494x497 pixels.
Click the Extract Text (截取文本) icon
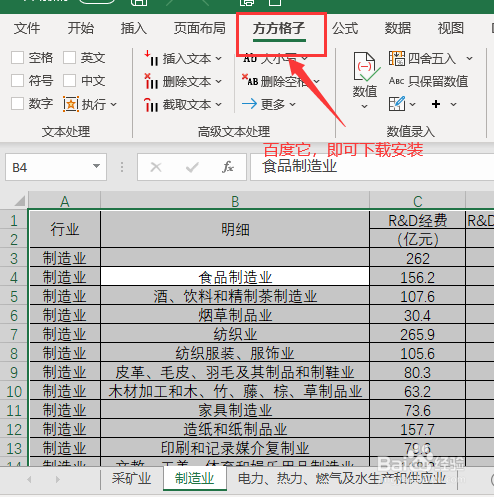151,104
